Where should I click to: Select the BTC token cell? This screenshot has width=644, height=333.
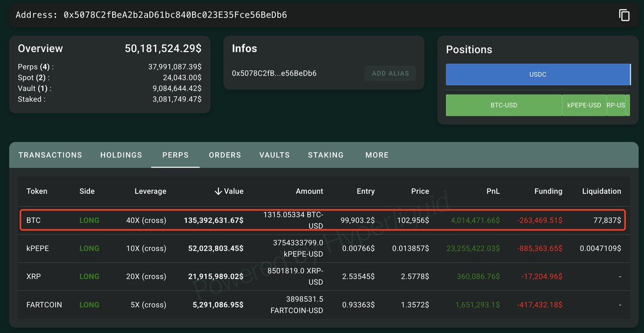[33, 220]
